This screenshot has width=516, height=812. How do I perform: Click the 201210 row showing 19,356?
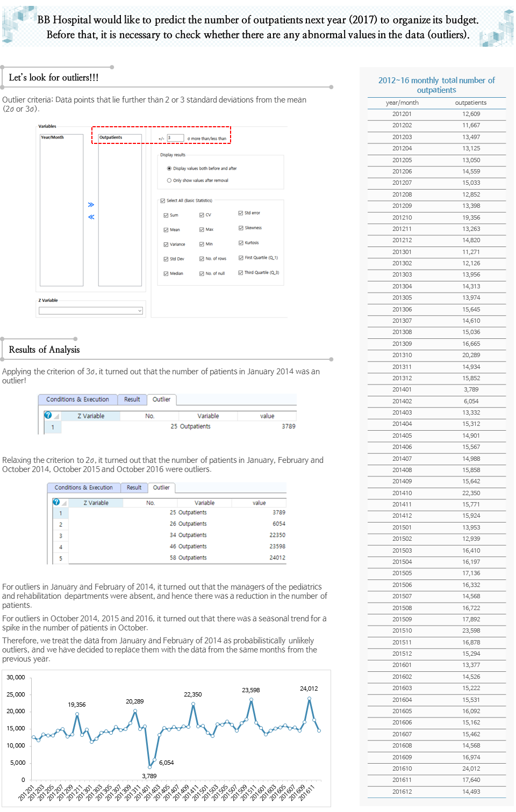(436, 218)
